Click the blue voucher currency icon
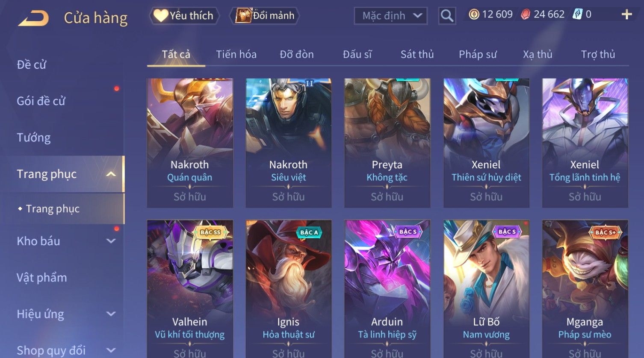The width and height of the screenshot is (644, 358). 577,15
